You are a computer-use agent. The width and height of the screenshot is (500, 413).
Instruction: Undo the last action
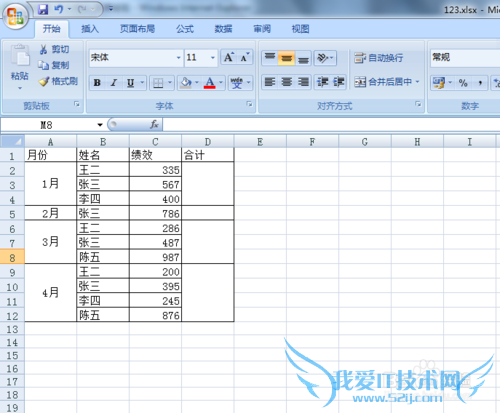click(59, 9)
